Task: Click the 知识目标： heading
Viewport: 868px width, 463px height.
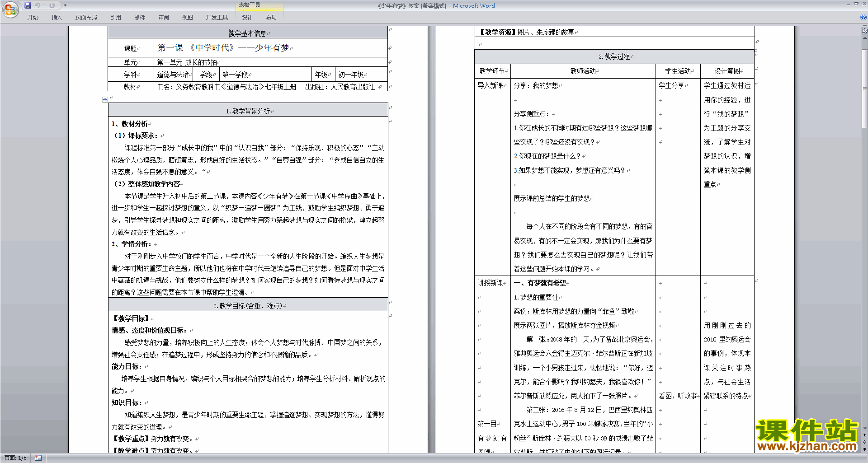Action: click(127, 402)
